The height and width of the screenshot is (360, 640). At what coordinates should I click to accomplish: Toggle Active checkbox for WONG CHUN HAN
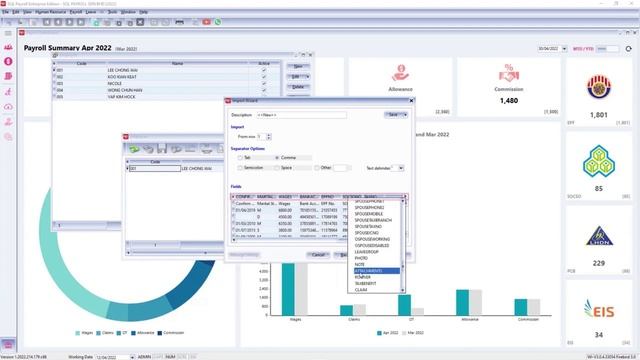(x=264, y=90)
